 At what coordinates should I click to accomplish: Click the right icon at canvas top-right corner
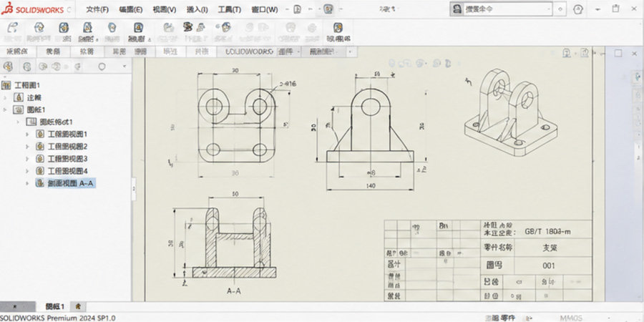[585, 53]
